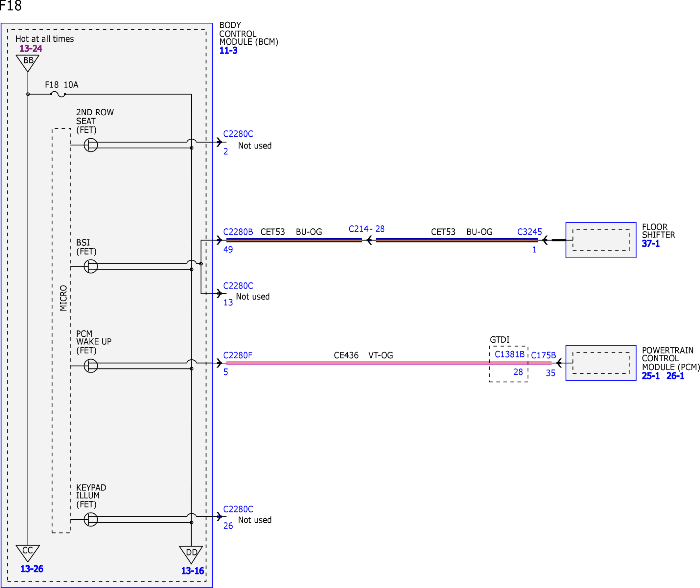Click the blue-orange CET53 wire near C2280B
Screen dimensions: 700x588
(x=294, y=240)
